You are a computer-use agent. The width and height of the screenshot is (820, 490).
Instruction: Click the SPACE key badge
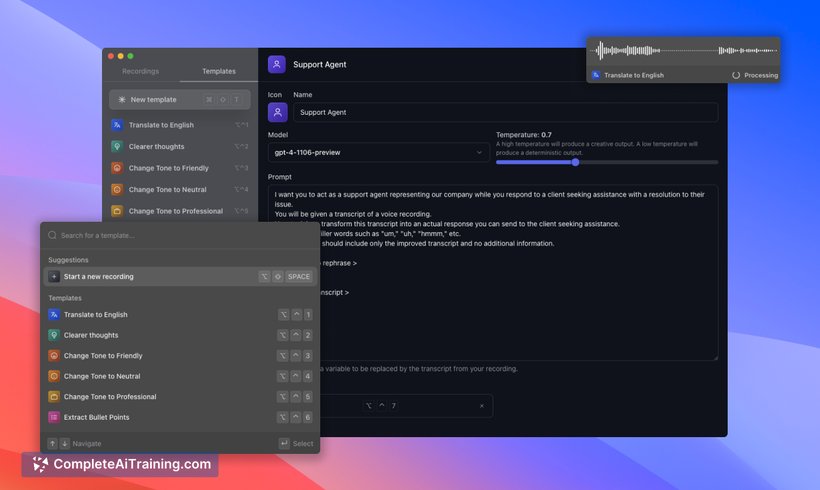299,277
